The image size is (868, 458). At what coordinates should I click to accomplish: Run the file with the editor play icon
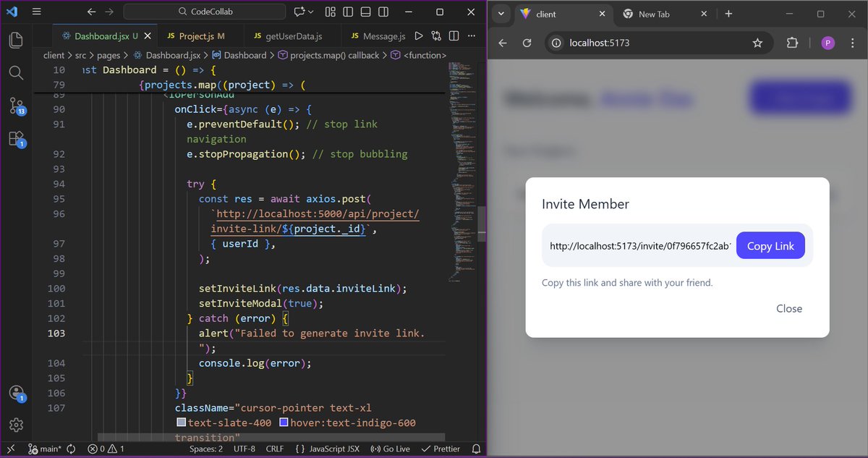[419, 36]
